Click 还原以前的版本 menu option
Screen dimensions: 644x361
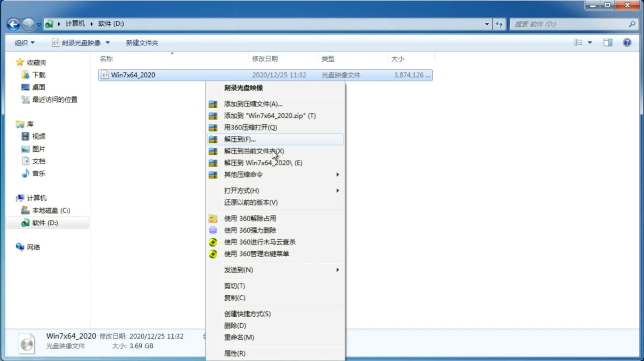pos(250,202)
